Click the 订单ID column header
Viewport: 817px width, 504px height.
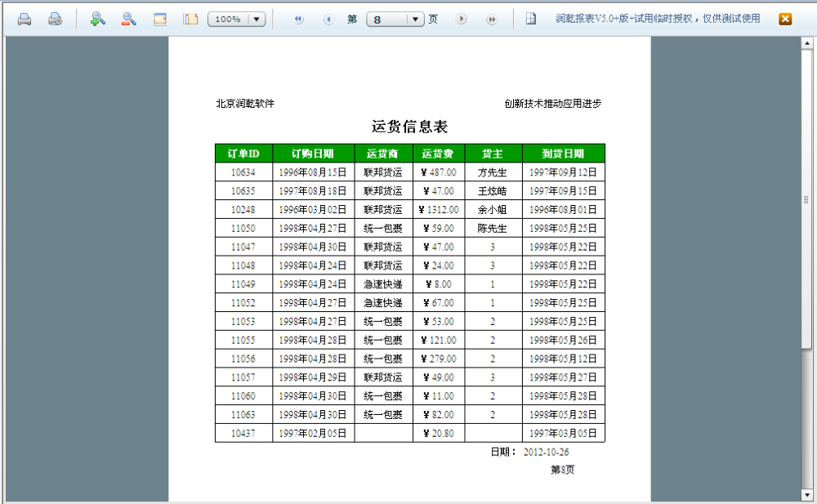pos(243,154)
